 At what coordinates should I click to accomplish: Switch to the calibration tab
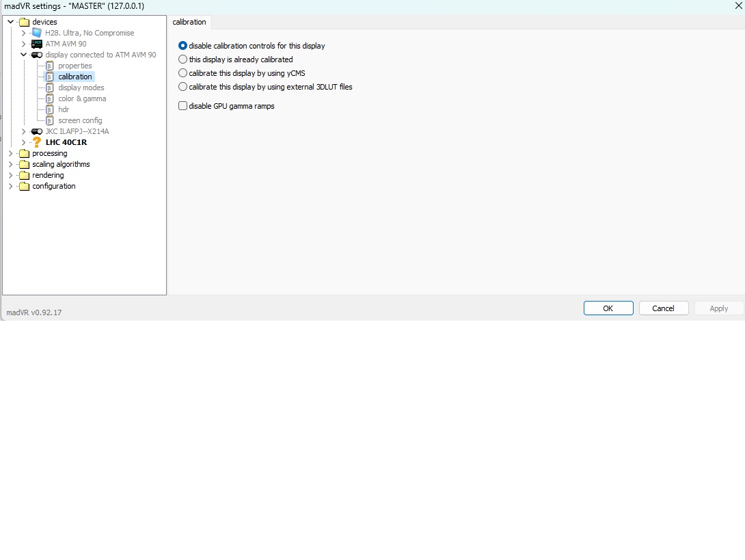pos(189,22)
